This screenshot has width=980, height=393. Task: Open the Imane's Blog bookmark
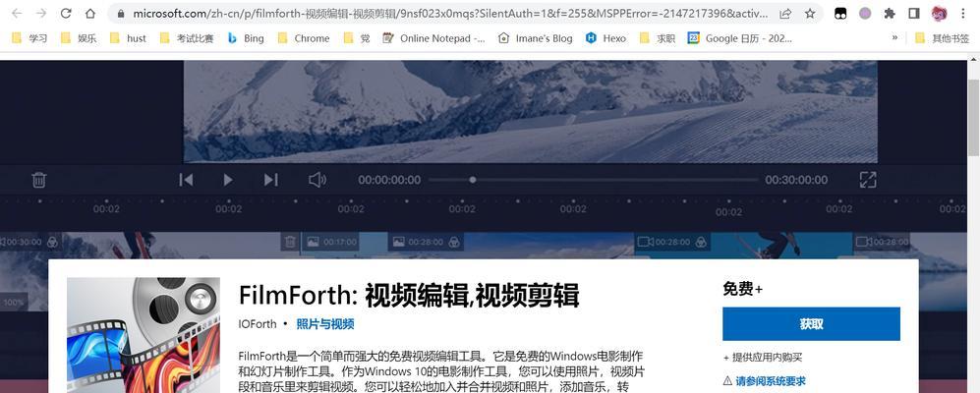pos(536,38)
